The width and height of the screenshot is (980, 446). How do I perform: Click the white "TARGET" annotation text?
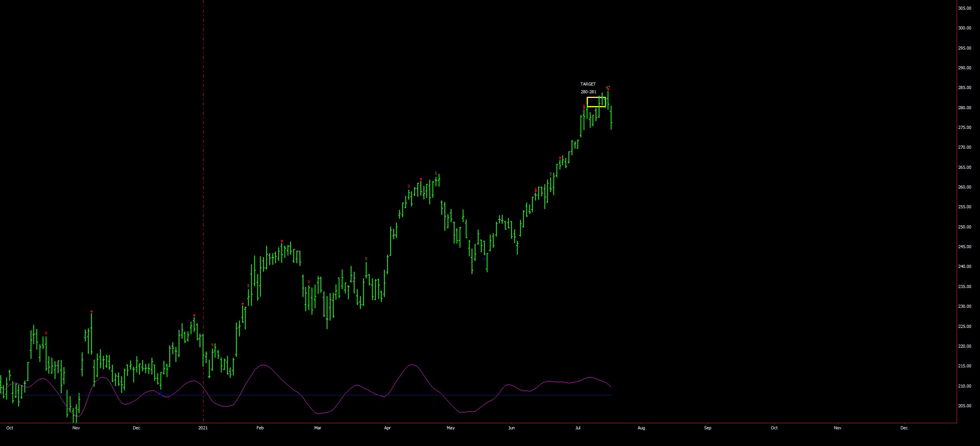click(x=588, y=84)
